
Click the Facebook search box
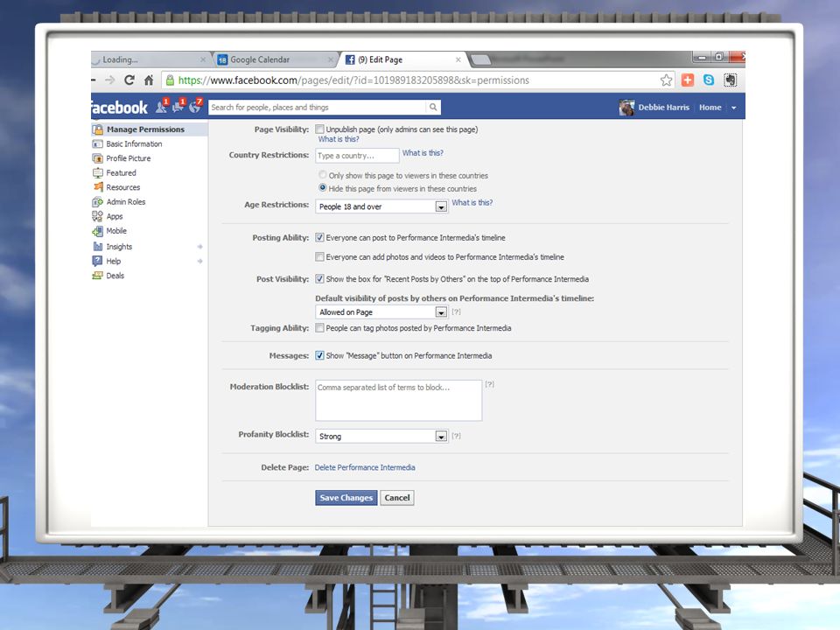point(318,107)
